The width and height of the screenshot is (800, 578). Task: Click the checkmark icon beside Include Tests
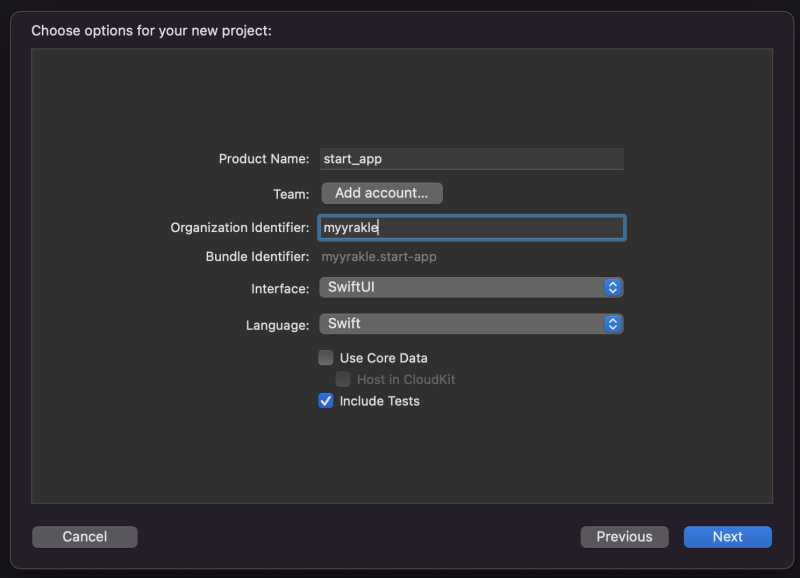(x=326, y=401)
